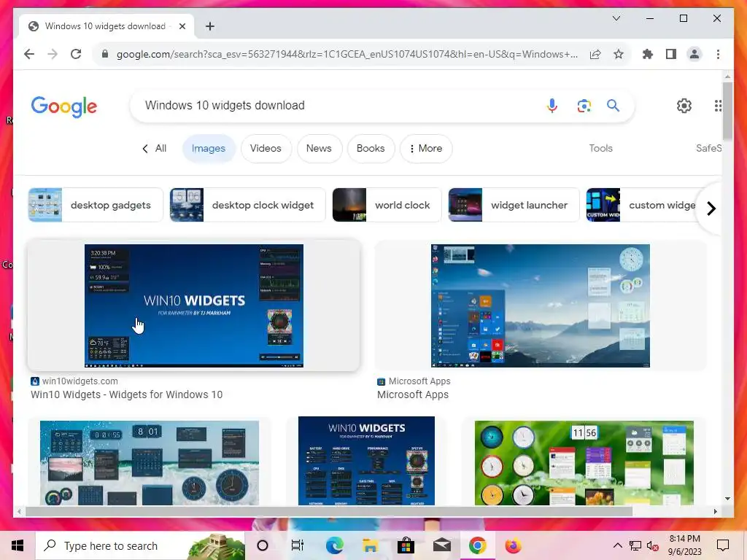This screenshot has height=560, width=747.
Task: Open File Explorer from taskbar
Action: (x=370, y=545)
